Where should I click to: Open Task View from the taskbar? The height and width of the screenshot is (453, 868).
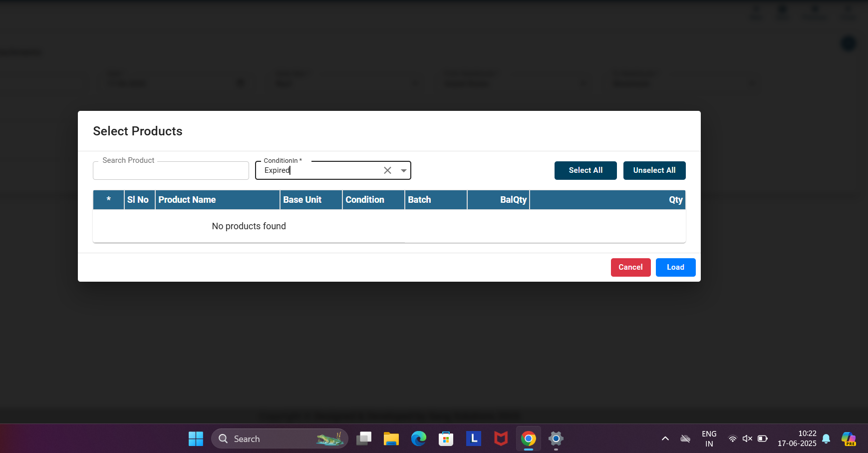364,439
